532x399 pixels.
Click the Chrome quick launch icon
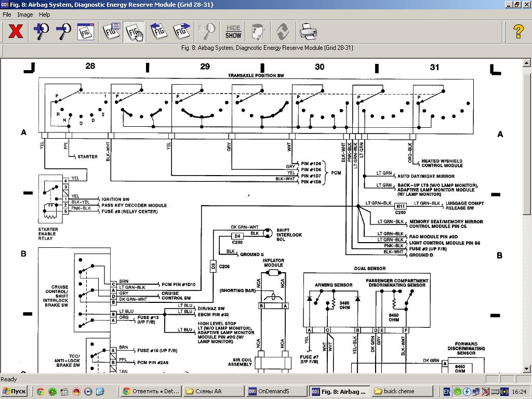(40, 391)
